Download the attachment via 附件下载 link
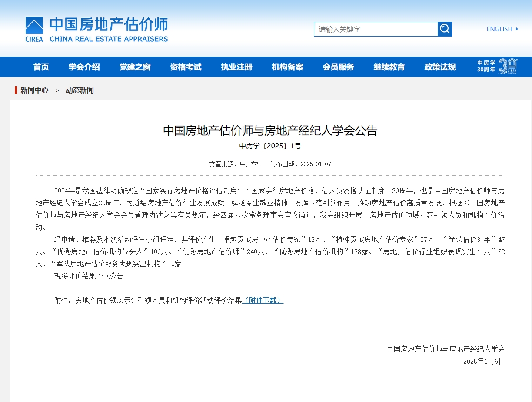This screenshot has width=532, height=402. coord(263,300)
